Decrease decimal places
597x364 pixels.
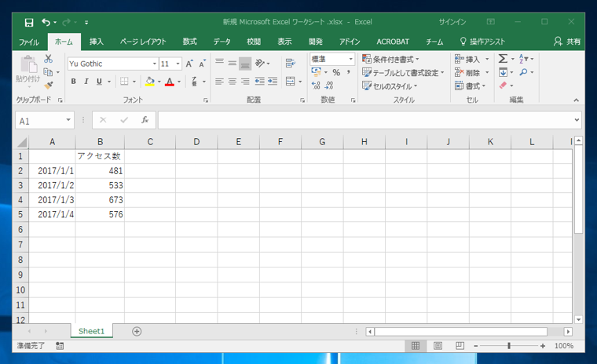pos(329,86)
